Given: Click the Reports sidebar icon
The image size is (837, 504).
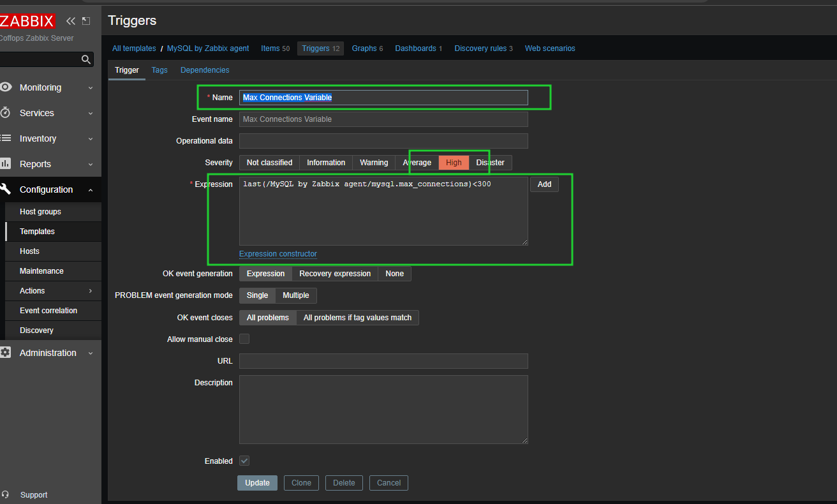Looking at the screenshot, I should pos(6,164).
